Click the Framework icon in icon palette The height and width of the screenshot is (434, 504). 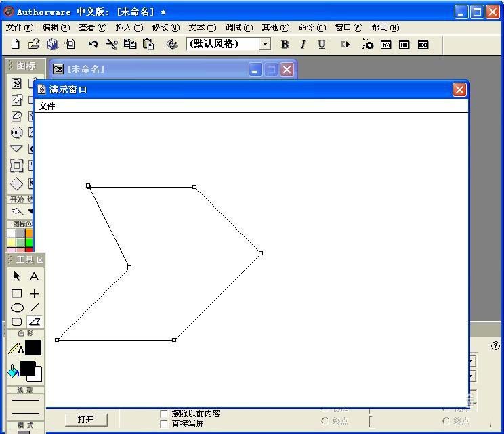point(16,165)
